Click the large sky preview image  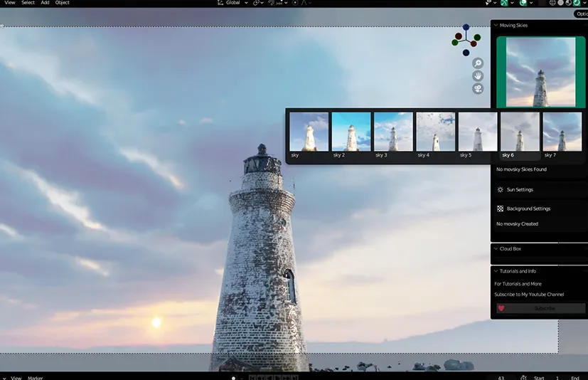tap(540, 72)
